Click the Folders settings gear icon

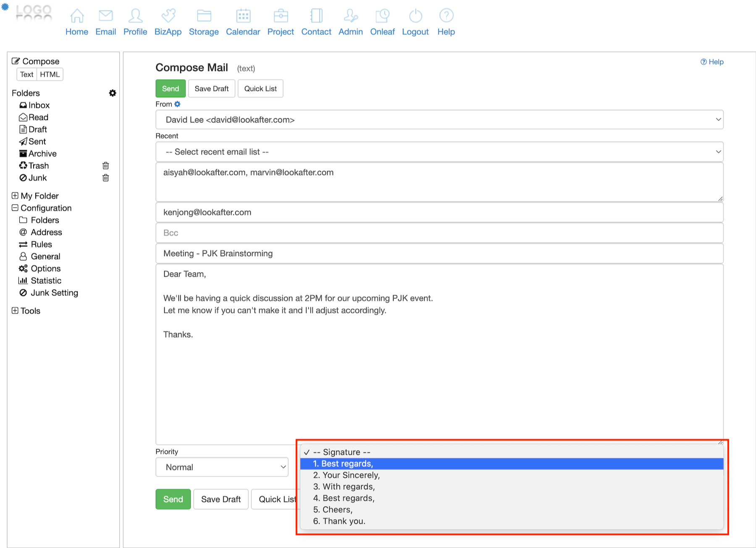click(113, 93)
